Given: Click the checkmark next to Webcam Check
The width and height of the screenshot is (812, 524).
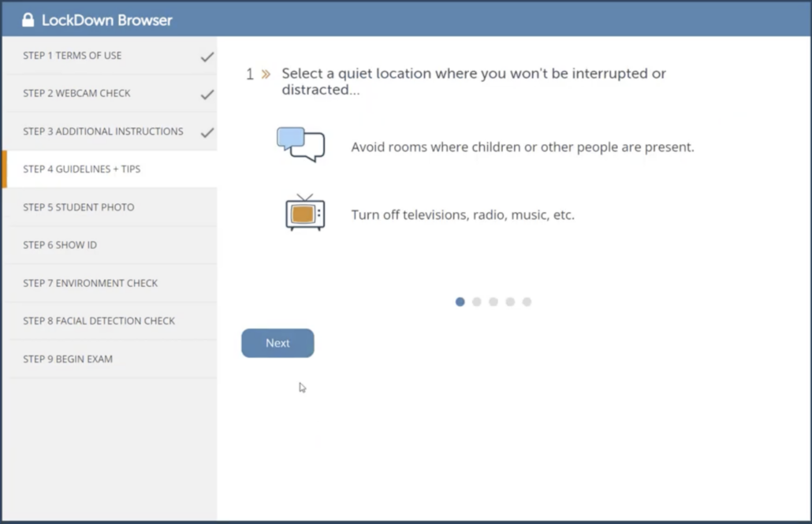Looking at the screenshot, I should pyautogui.click(x=207, y=95).
